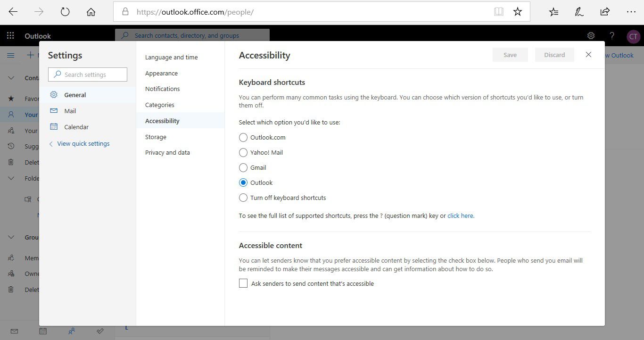Click the Outlook settings gear icon
Image resolution: width=644 pixels, height=340 pixels.
point(591,36)
